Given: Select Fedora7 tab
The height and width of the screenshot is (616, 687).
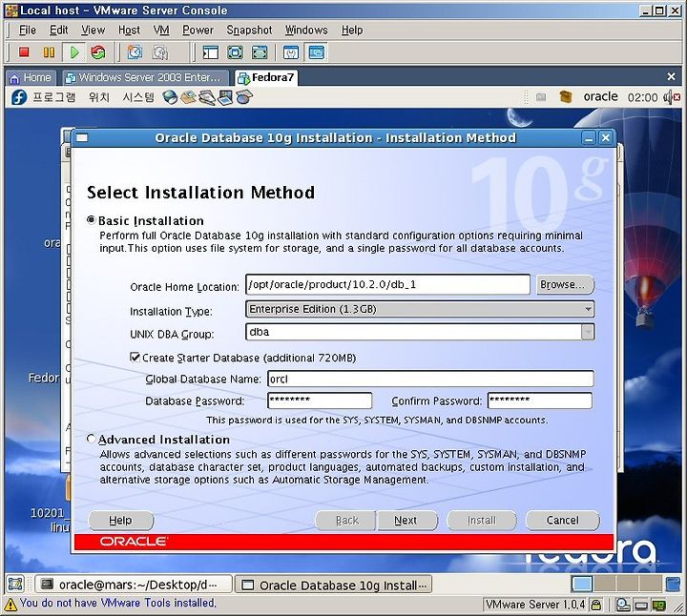Looking at the screenshot, I should (x=266, y=77).
